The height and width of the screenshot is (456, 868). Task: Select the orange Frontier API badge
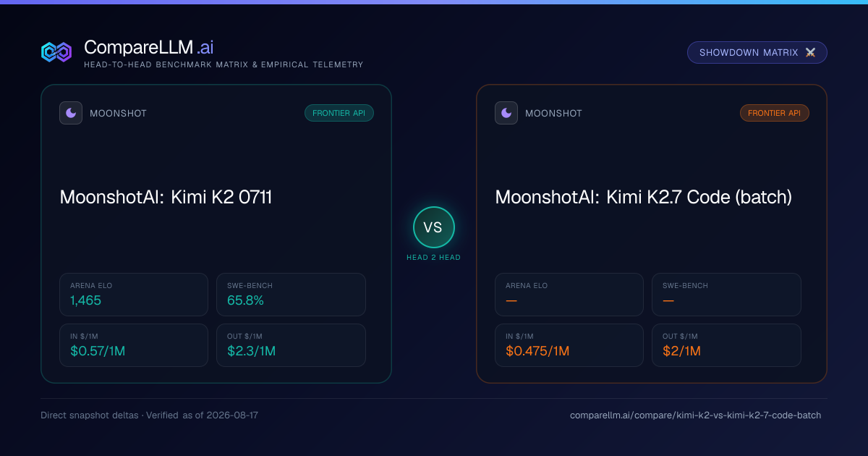[774, 113]
